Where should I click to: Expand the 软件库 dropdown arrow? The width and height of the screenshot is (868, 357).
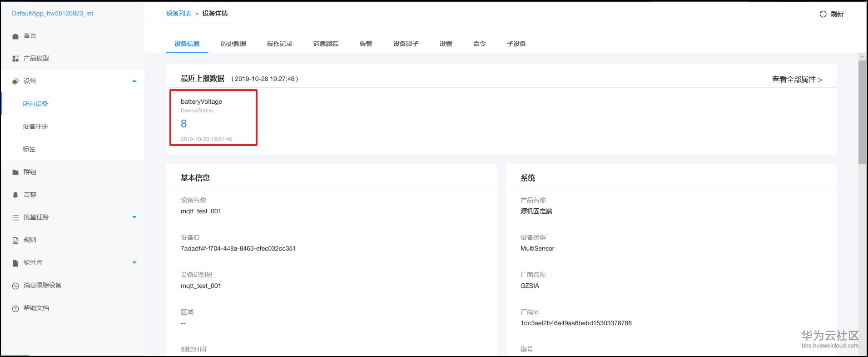[134, 262]
